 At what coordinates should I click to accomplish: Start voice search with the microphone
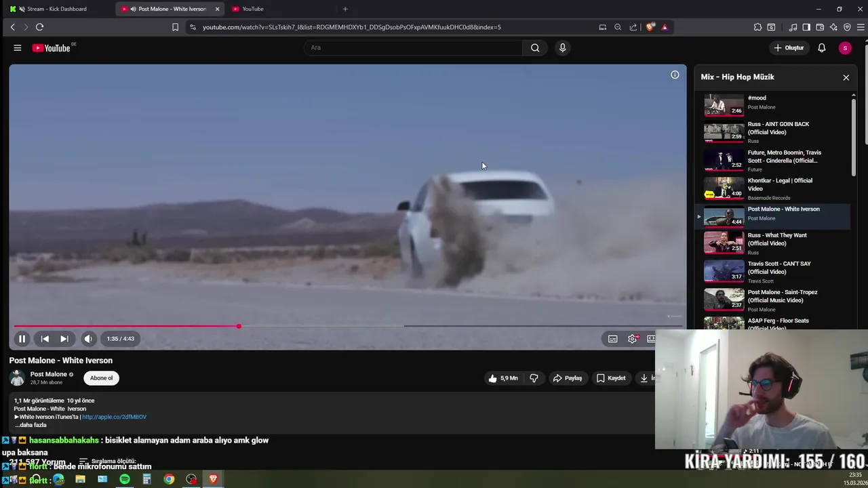click(x=562, y=47)
